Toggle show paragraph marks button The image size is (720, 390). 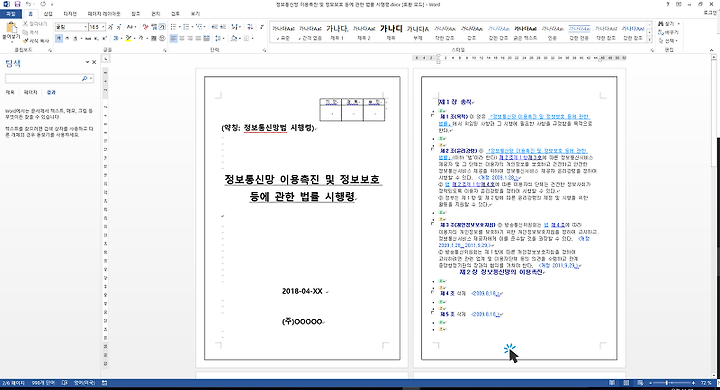point(262,27)
